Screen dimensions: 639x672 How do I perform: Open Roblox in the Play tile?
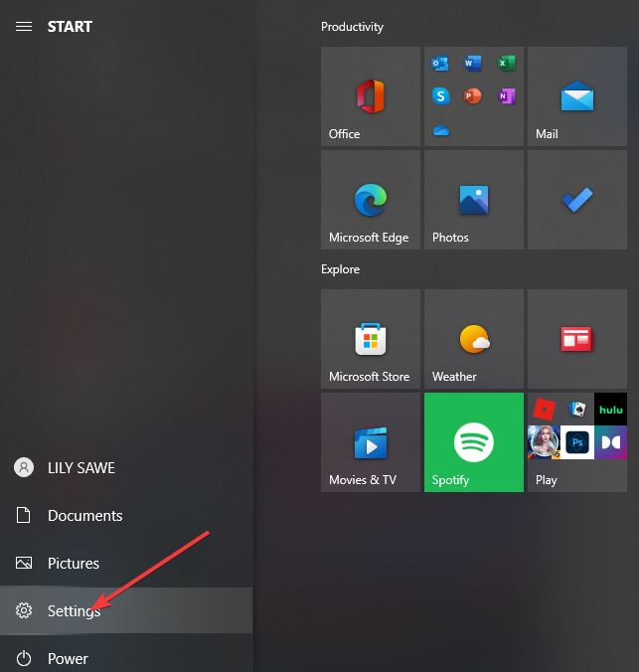(544, 410)
